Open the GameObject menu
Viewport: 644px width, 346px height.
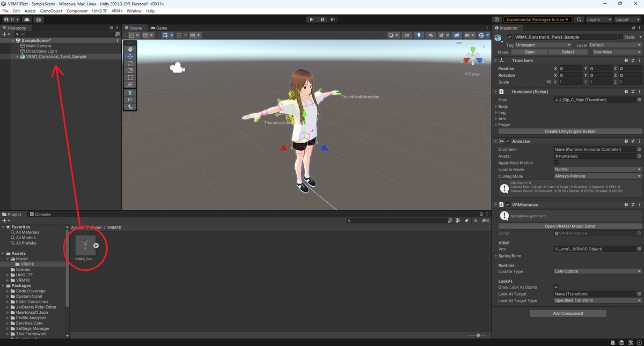51,11
